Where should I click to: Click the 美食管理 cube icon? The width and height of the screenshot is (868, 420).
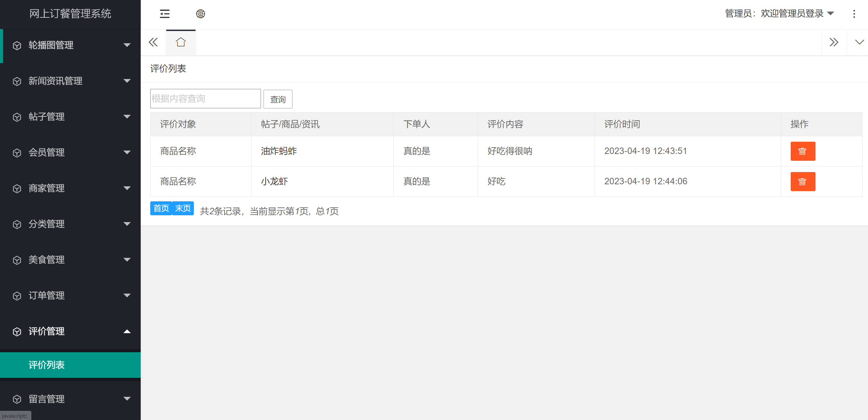point(17,260)
